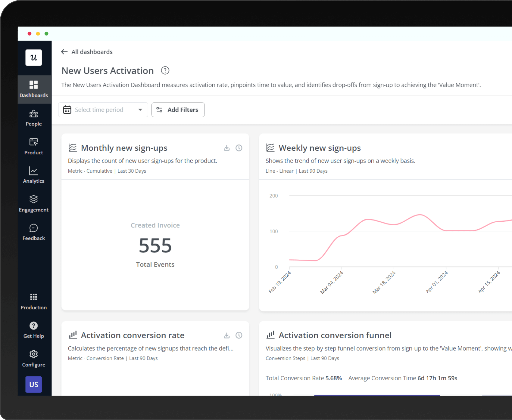Click the Add Filters button
Screen dimensions: 512x420
click(x=178, y=110)
